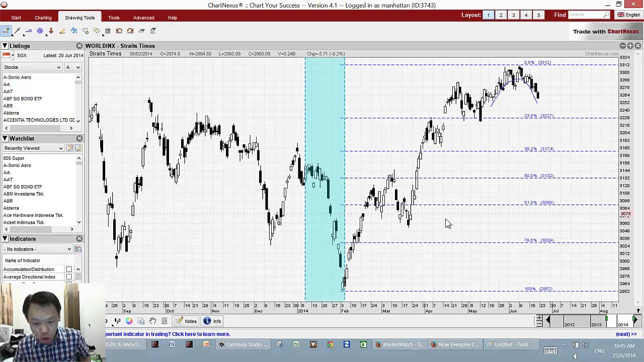Open the candlestick chart type icon

click(x=117, y=321)
